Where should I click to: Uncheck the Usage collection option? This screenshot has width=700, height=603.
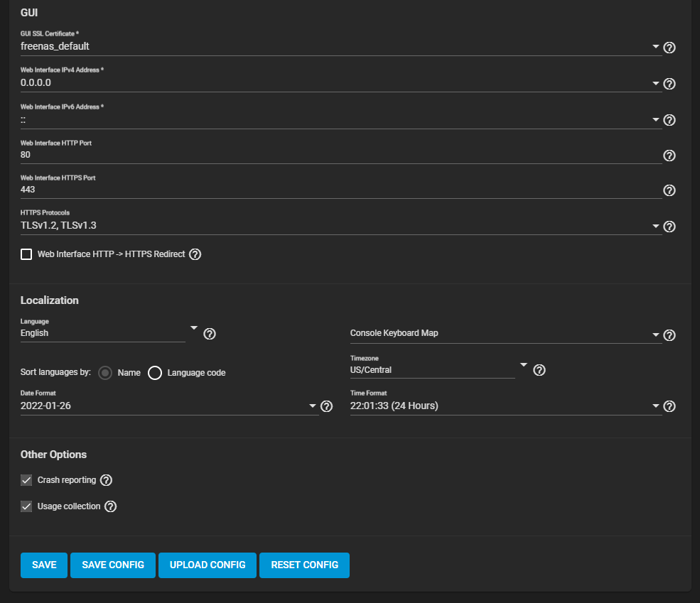tap(26, 506)
